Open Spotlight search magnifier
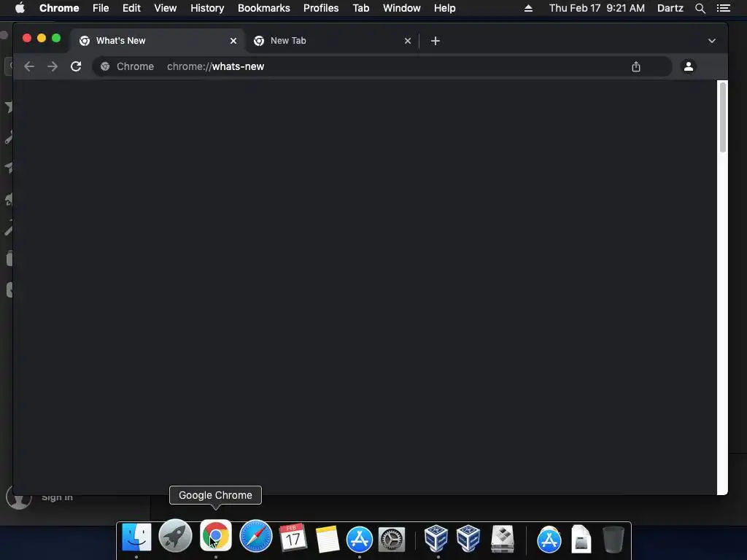This screenshot has width=747, height=560. [x=700, y=8]
